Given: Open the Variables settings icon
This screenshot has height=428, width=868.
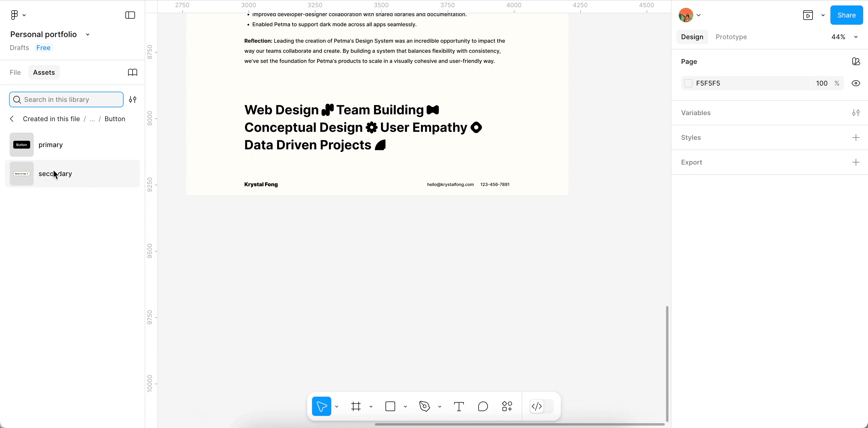Looking at the screenshot, I should coord(856,113).
